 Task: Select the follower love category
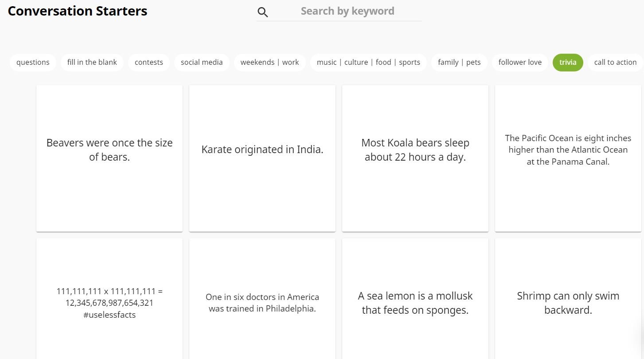pyautogui.click(x=520, y=62)
